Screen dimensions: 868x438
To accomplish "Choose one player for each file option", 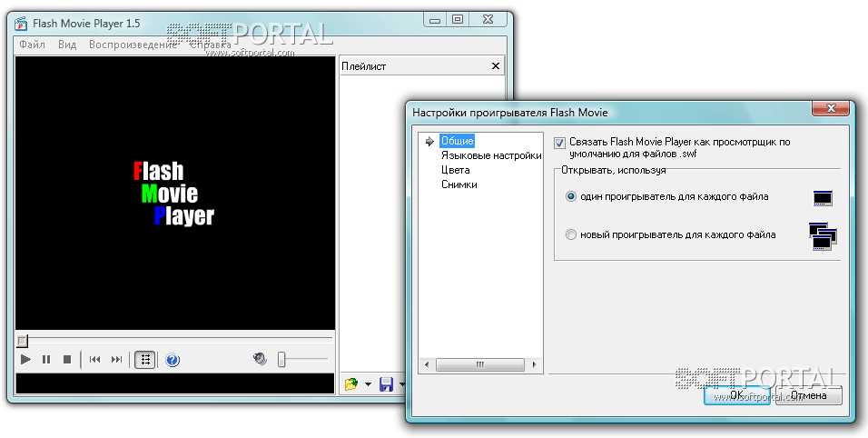I will 571,196.
